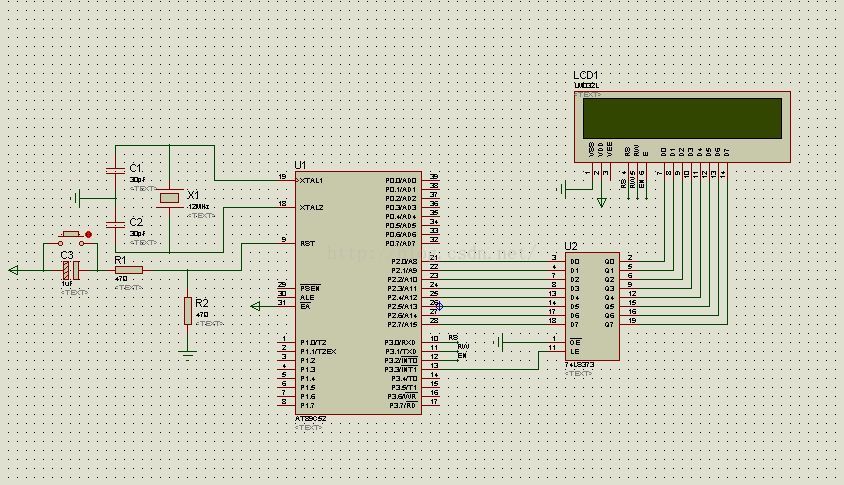
Task: Click the LE pin label on U2
Action: pos(575,352)
